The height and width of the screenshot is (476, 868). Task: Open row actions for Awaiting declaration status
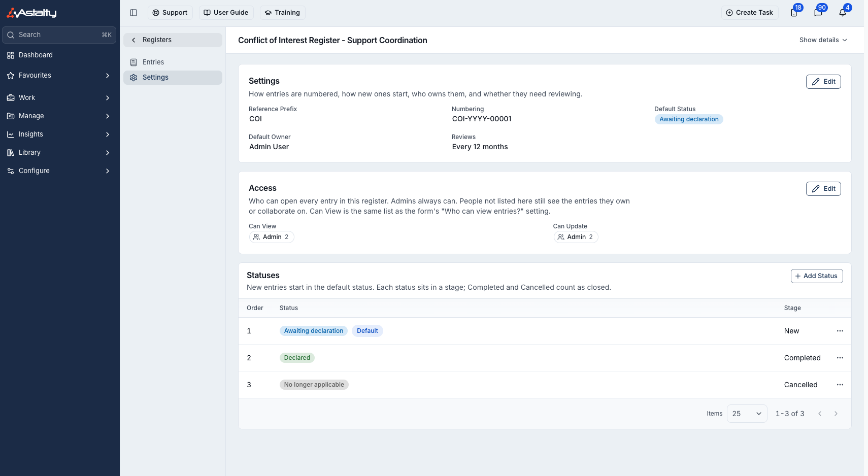tap(840, 331)
